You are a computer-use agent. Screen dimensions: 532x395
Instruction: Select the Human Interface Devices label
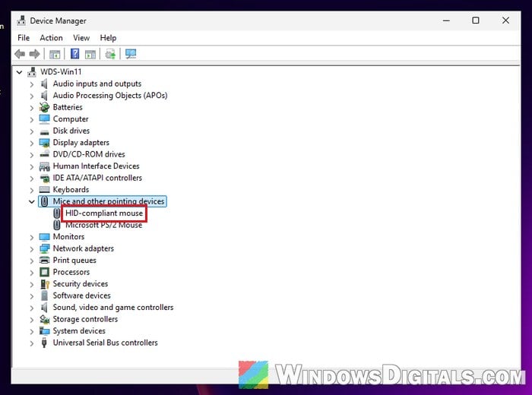click(96, 166)
